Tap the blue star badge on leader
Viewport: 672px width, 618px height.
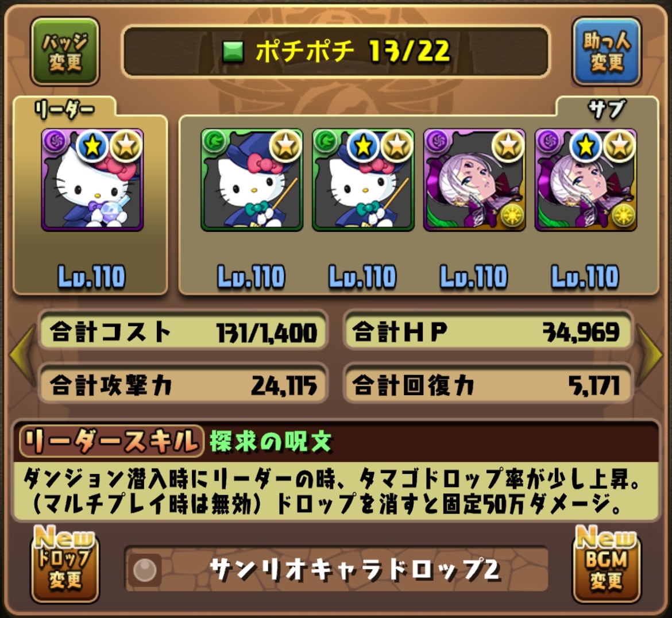click(x=93, y=146)
